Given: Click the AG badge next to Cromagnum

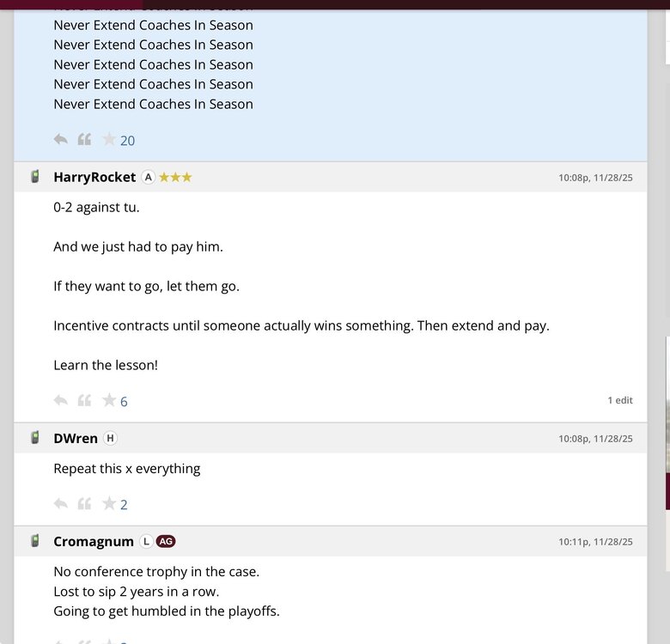Looking at the screenshot, I should click(x=166, y=541).
